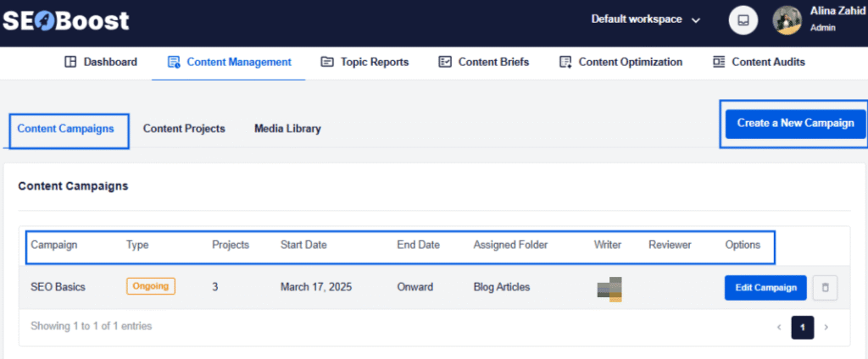Click the Content Optimization icon
This screenshot has height=359, width=868.
click(x=565, y=62)
